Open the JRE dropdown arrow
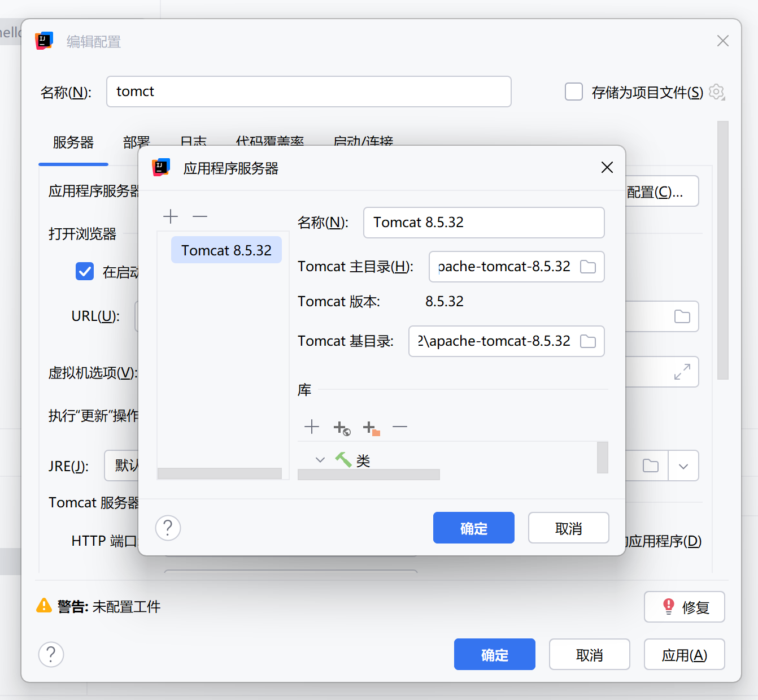The image size is (758, 700). [683, 466]
